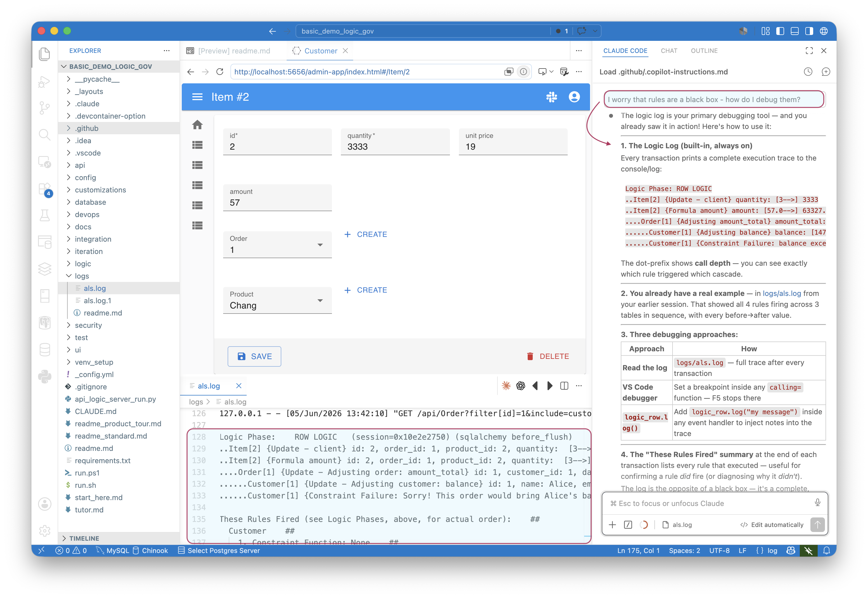
Task: Open the user profile icon in app header
Action: coord(574,97)
